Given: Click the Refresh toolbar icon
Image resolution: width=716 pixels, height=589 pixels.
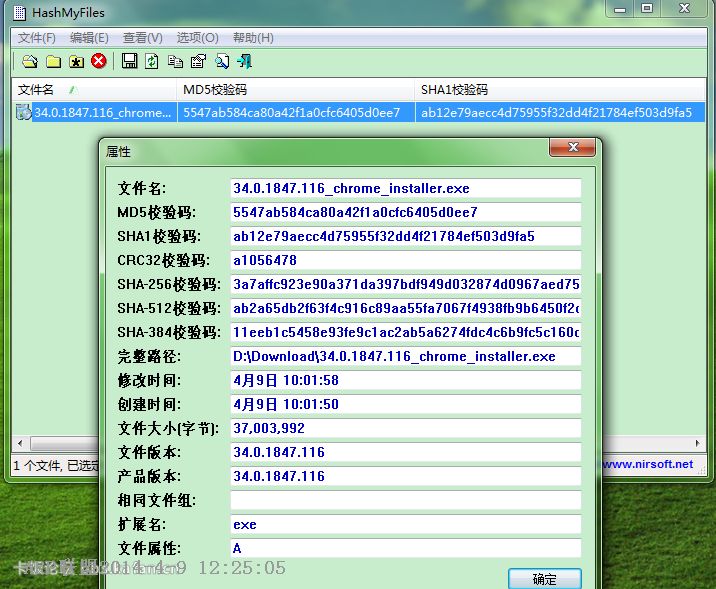Looking at the screenshot, I should (152, 61).
